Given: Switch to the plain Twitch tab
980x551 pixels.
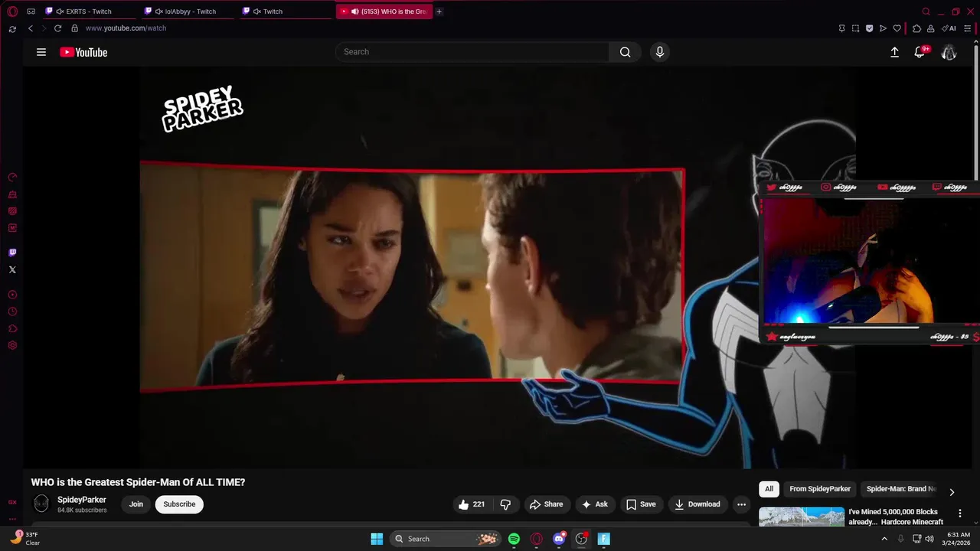Looking at the screenshot, I should pos(285,11).
